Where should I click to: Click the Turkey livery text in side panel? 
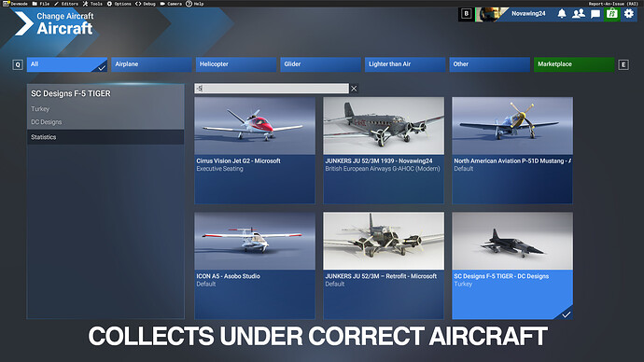[40, 109]
